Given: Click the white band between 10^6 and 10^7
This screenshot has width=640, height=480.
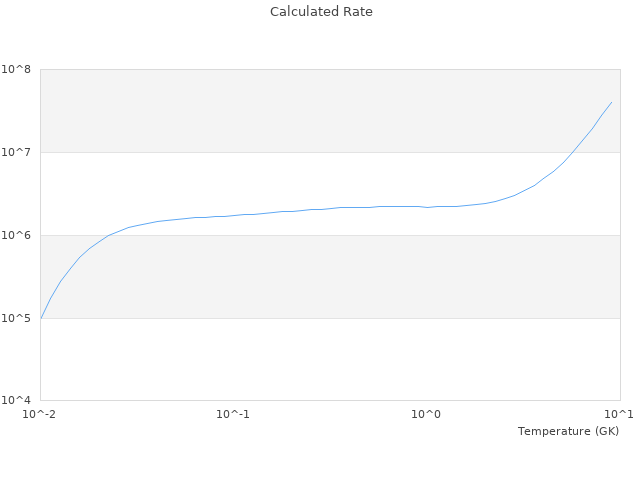Looking at the screenshot, I should pos(300,180).
